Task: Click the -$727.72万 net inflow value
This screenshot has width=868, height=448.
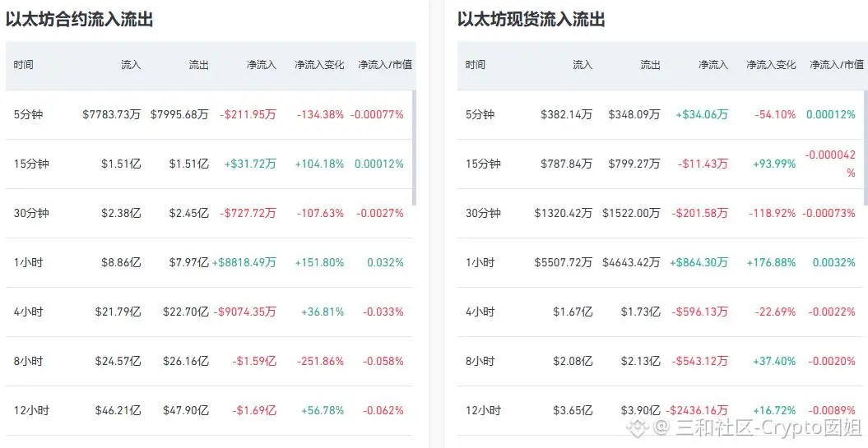Action: (x=248, y=213)
